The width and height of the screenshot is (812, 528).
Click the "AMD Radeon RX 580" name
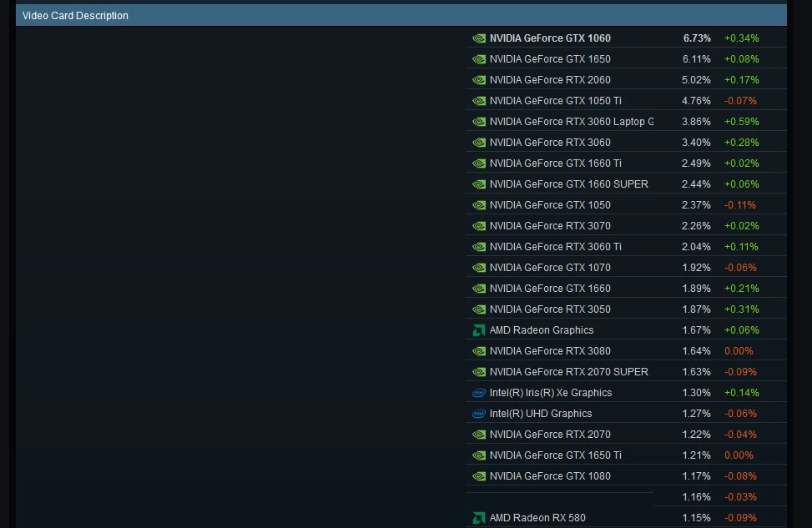(x=537, y=518)
